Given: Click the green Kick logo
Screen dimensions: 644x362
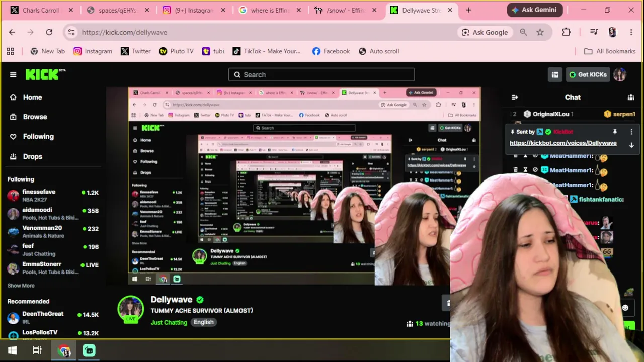Looking at the screenshot, I should [x=45, y=74].
